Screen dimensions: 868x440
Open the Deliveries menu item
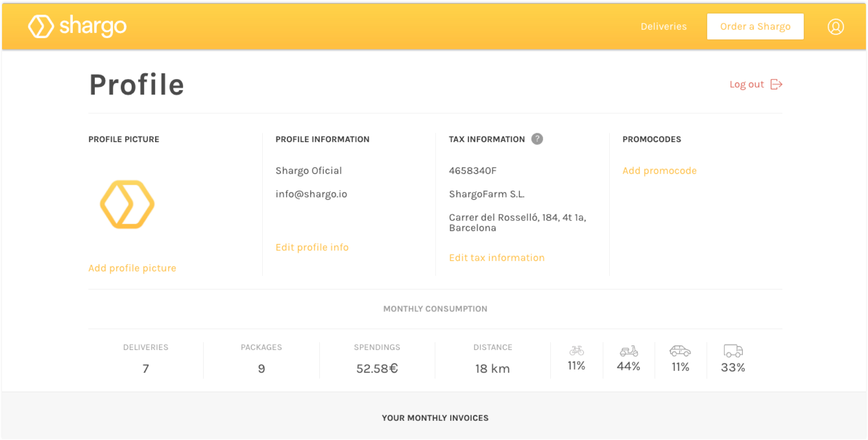(x=663, y=26)
